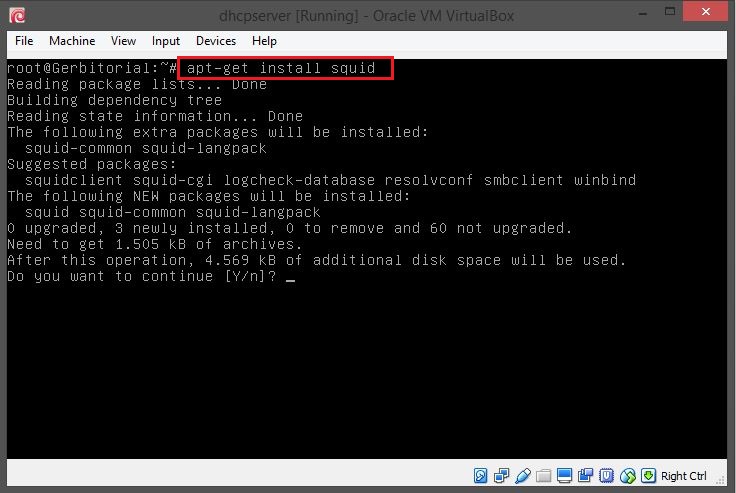736x493 pixels.
Task: Open the Help menu
Action: coord(264,41)
